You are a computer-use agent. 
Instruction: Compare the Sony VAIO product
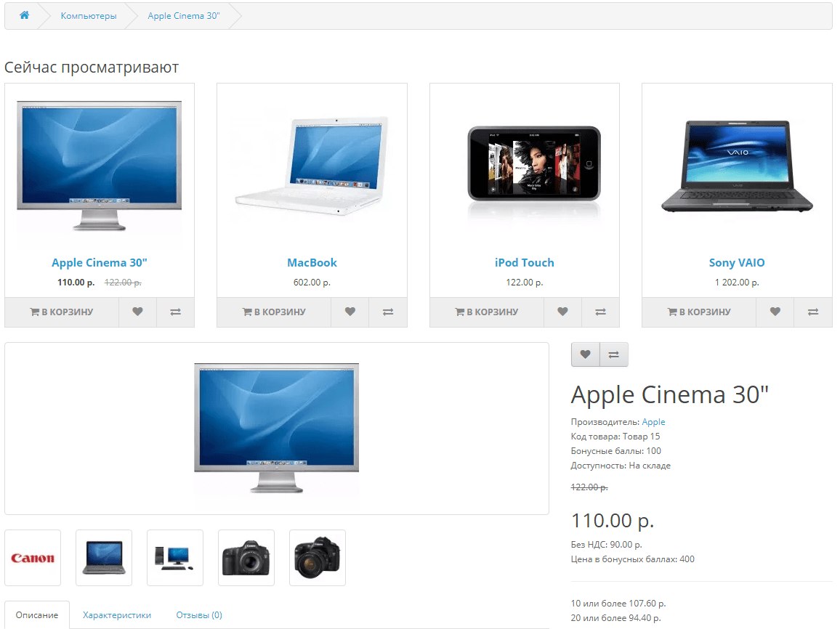[x=813, y=312]
